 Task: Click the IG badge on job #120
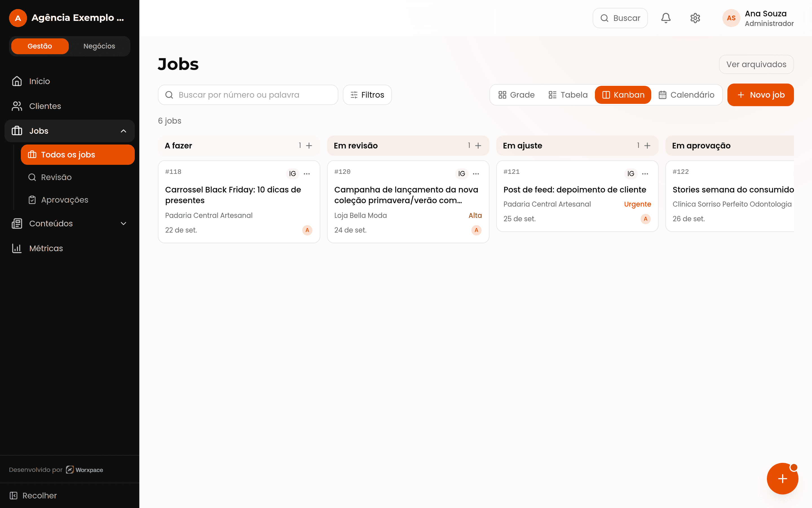click(461, 174)
